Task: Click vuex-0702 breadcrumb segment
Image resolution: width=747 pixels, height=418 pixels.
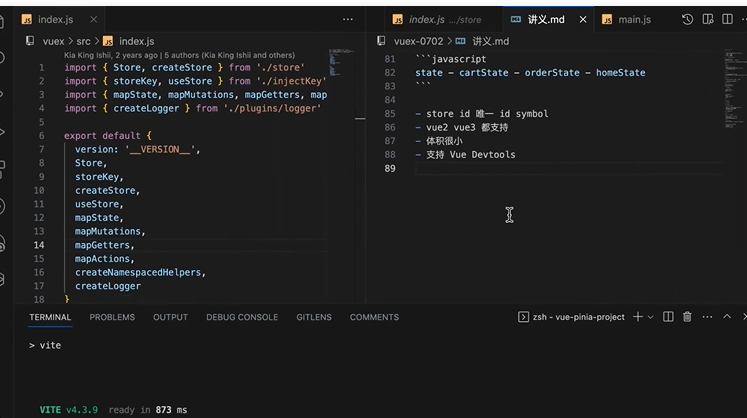Action: pyautogui.click(x=418, y=41)
